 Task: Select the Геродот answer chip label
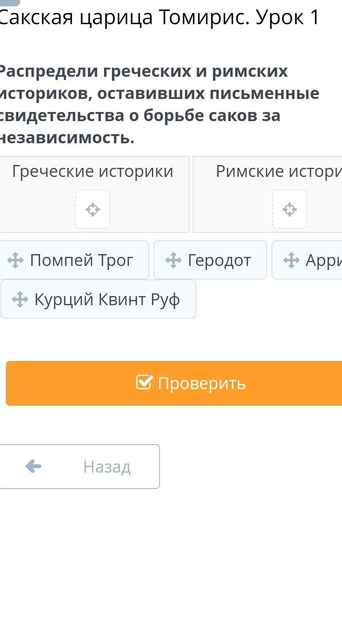[x=219, y=260]
